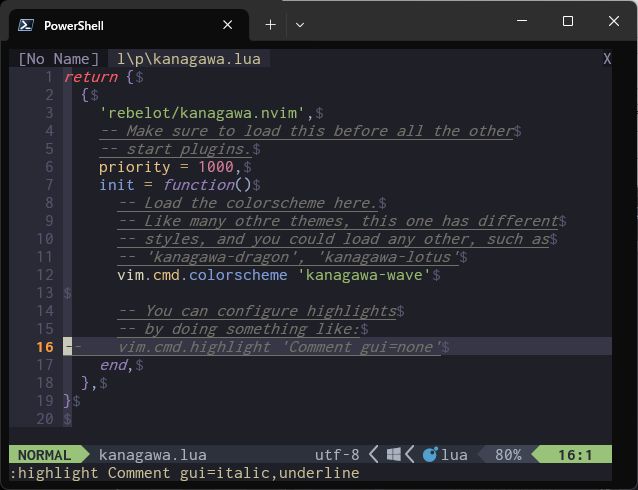Click the Windows file format icon

click(x=394, y=455)
